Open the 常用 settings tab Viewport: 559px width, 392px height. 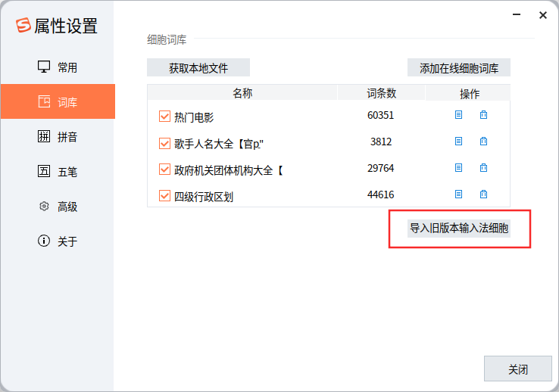point(58,67)
